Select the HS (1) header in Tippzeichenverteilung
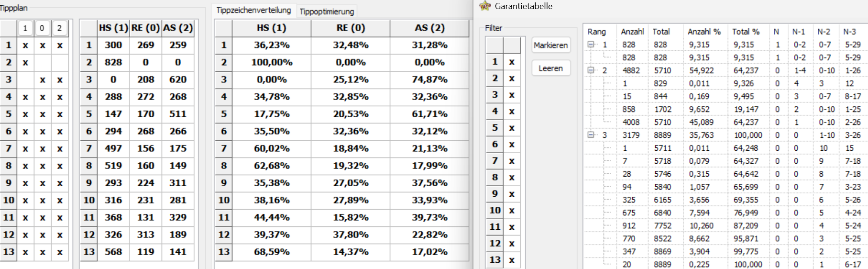Screen dimensions: 868x269 [x=272, y=28]
